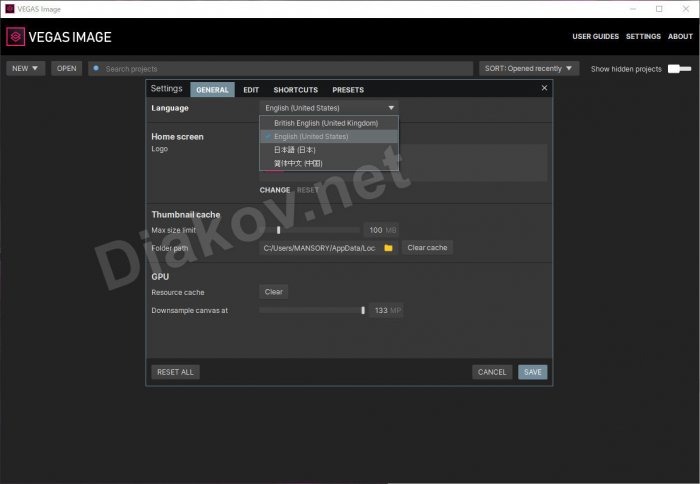
Task: Minimize the VEGAS Image window
Action: click(x=633, y=9)
